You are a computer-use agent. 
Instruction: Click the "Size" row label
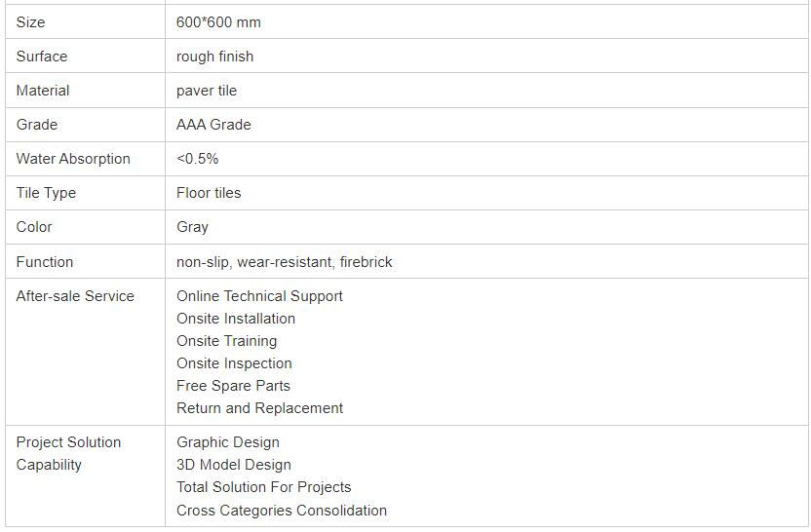click(30, 21)
